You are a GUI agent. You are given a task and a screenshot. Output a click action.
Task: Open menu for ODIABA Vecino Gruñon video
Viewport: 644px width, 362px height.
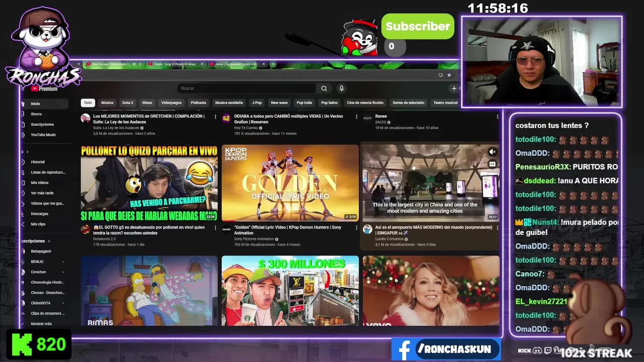click(x=357, y=117)
